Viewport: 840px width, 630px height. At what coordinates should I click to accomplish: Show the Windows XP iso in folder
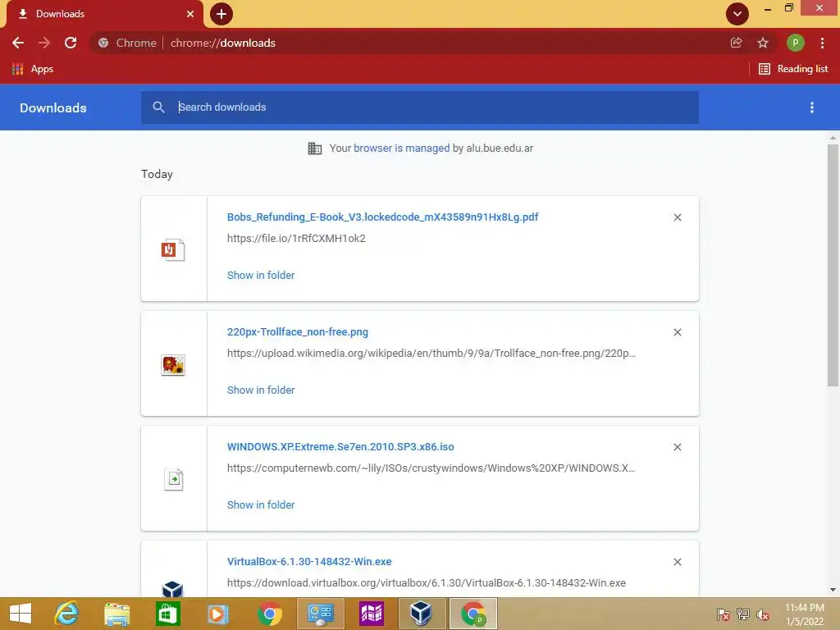[x=261, y=504]
